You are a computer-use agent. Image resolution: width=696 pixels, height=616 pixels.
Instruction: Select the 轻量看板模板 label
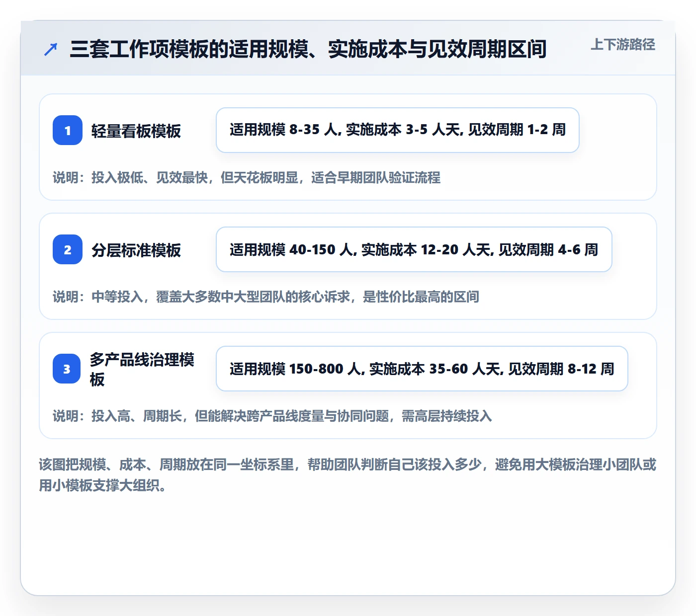click(136, 131)
